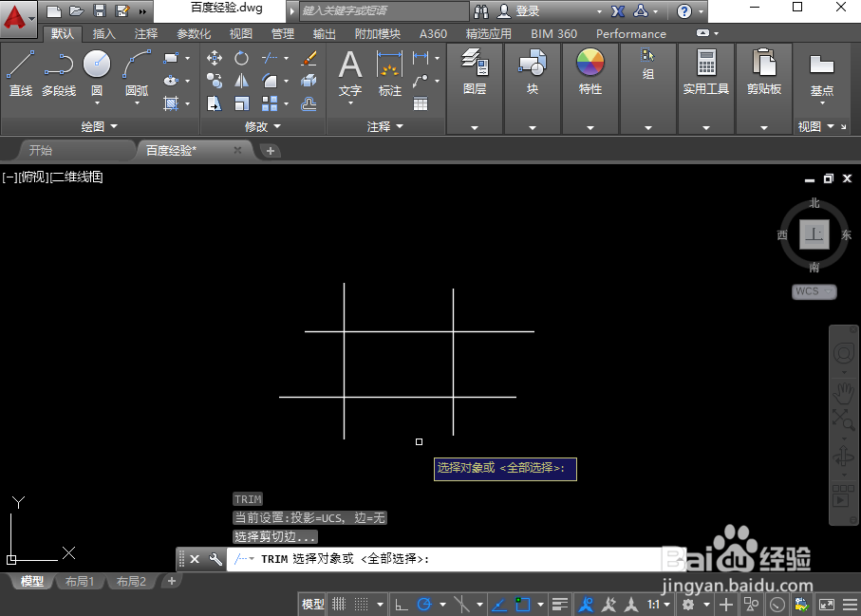Click the ViewCube top (上) face
The image size is (861, 616).
[x=814, y=233]
